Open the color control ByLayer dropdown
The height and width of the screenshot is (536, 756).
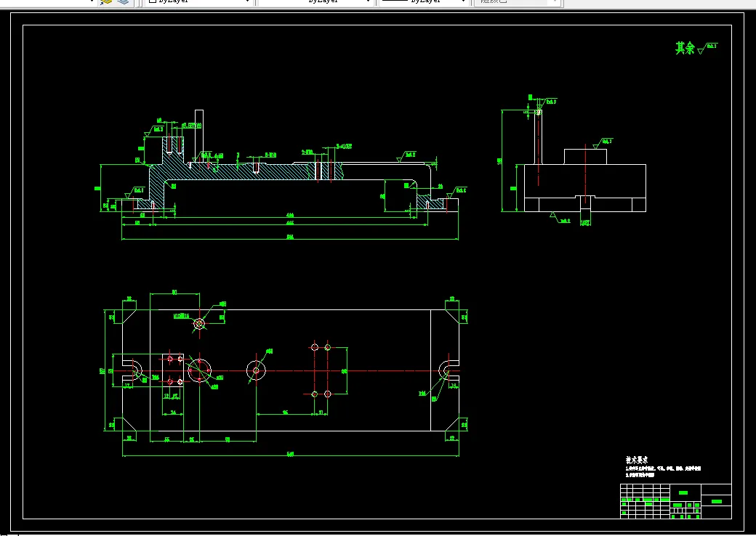[x=200, y=2]
